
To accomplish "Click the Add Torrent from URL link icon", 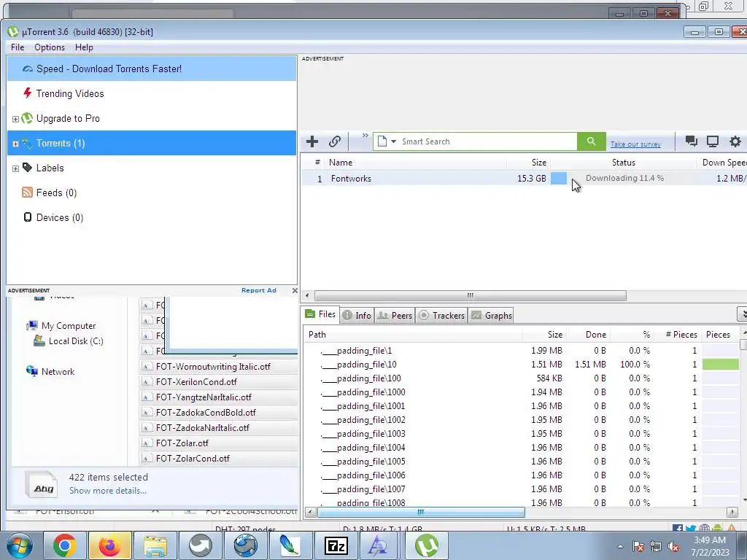I will (x=334, y=141).
